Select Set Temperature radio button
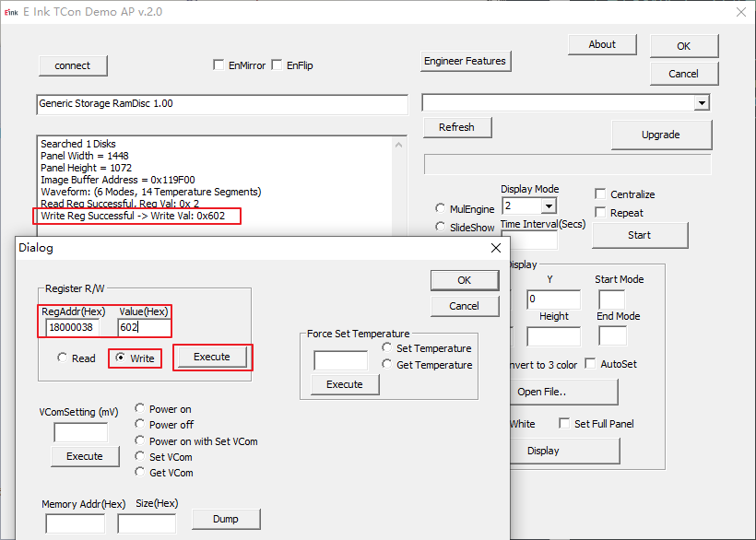This screenshot has height=540, width=756. click(x=386, y=347)
